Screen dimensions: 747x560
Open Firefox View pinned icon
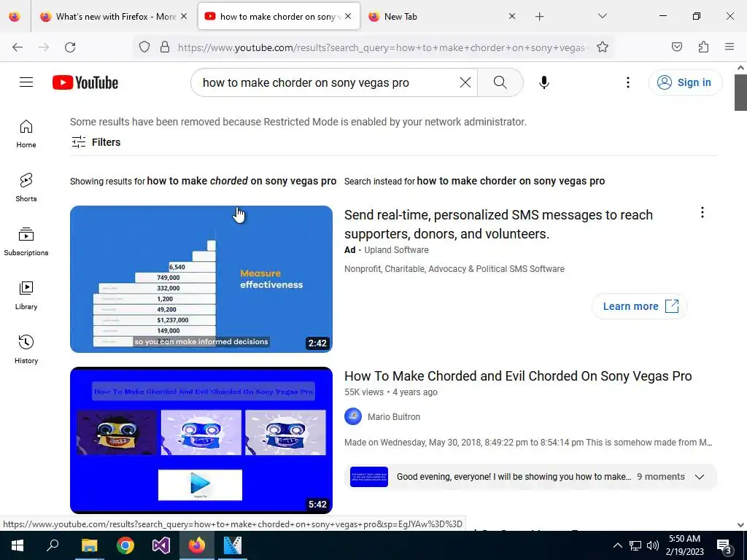(x=15, y=17)
